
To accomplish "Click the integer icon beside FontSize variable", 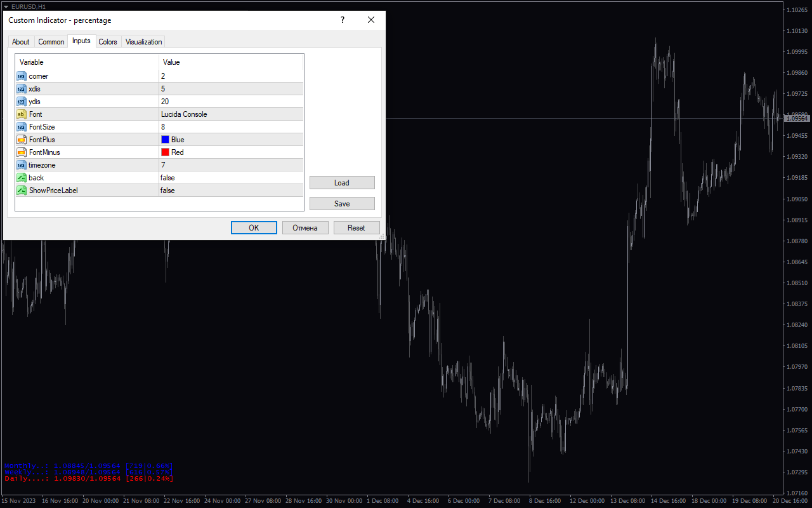I will point(22,127).
